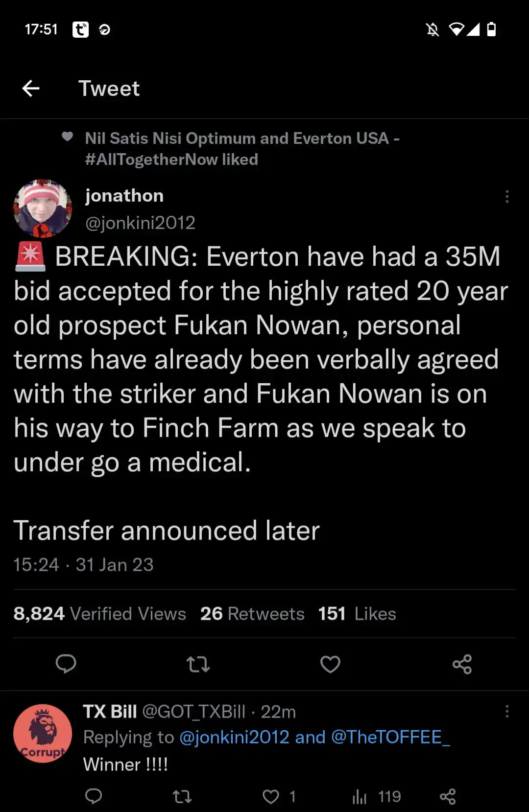Image resolution: width=529 pixels, height=812 pixels.
Task: View the 151 Likes list
Action: pyautogui.click(x=357, y=614)
